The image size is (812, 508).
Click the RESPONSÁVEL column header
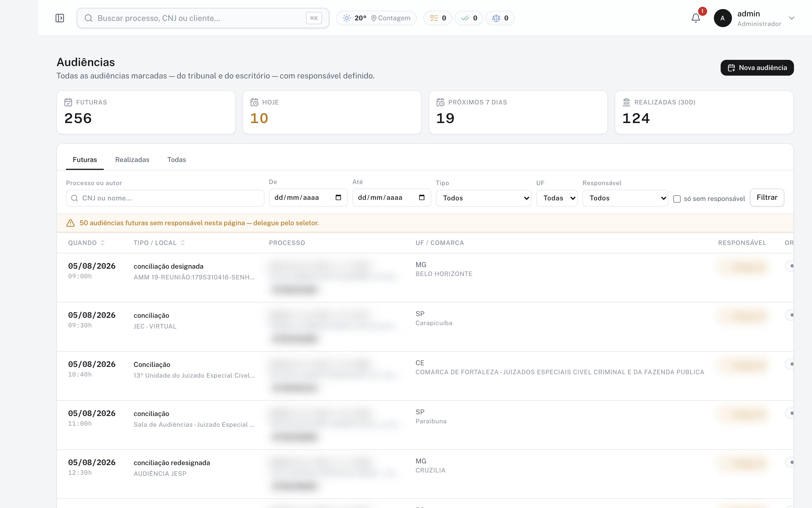point(742,243)
